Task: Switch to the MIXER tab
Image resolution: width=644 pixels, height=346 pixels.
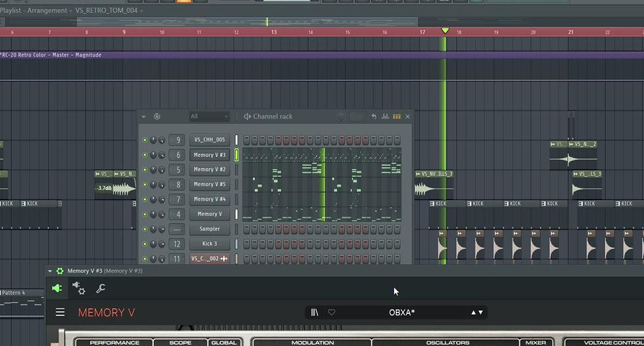Action: click(x=536, y=342)
